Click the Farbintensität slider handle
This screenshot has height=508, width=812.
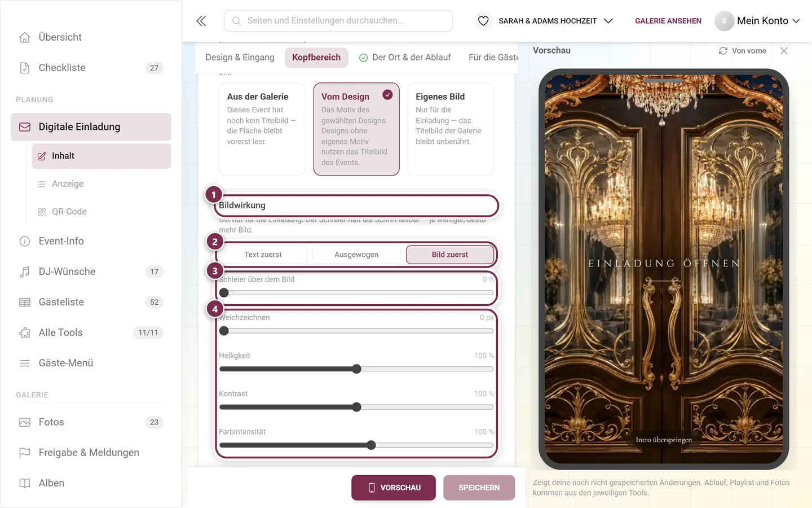[371, 445]
